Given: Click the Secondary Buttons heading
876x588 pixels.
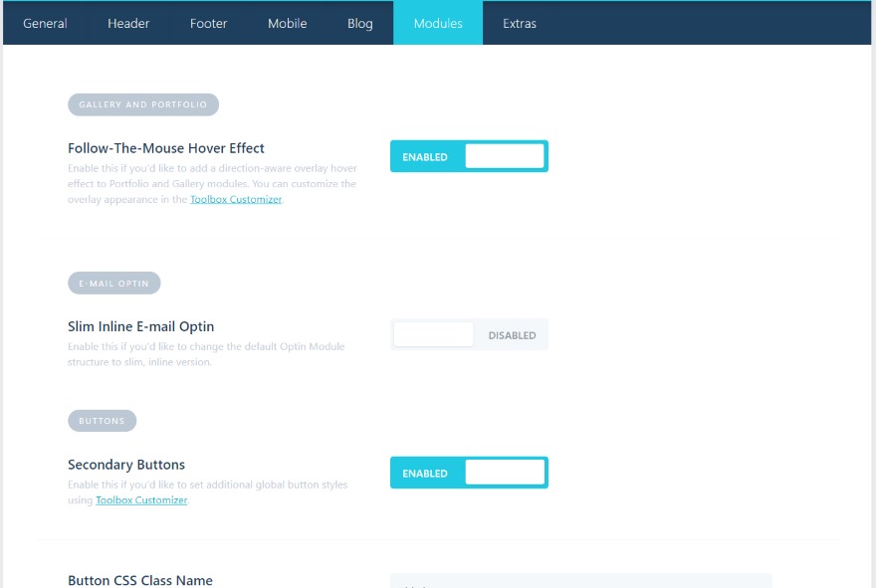Looking at the screenshot, I should 126,465.
